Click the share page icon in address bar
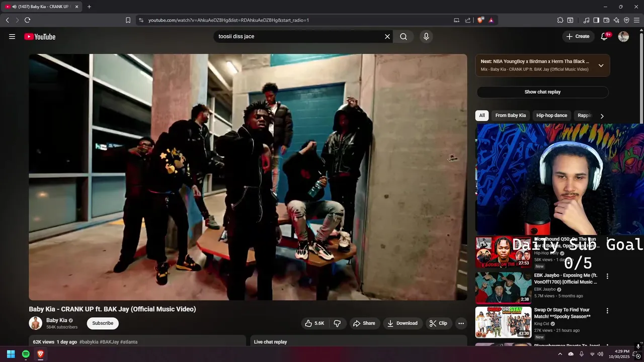 click(x=468, y=20)
